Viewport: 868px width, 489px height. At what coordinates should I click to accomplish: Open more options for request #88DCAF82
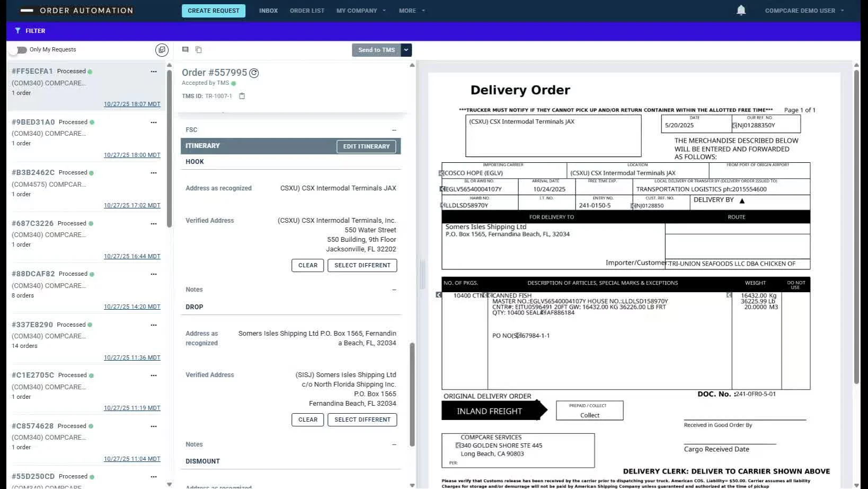coord(154,274)
